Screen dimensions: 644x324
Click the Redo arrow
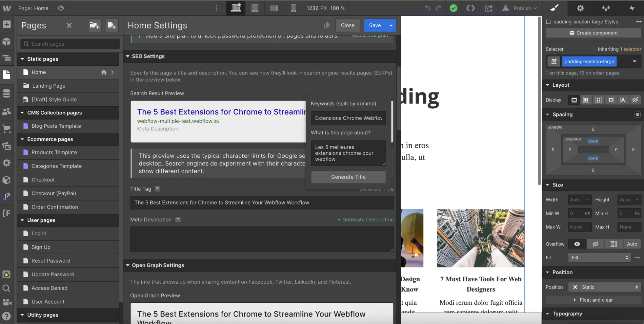point(439,8)
